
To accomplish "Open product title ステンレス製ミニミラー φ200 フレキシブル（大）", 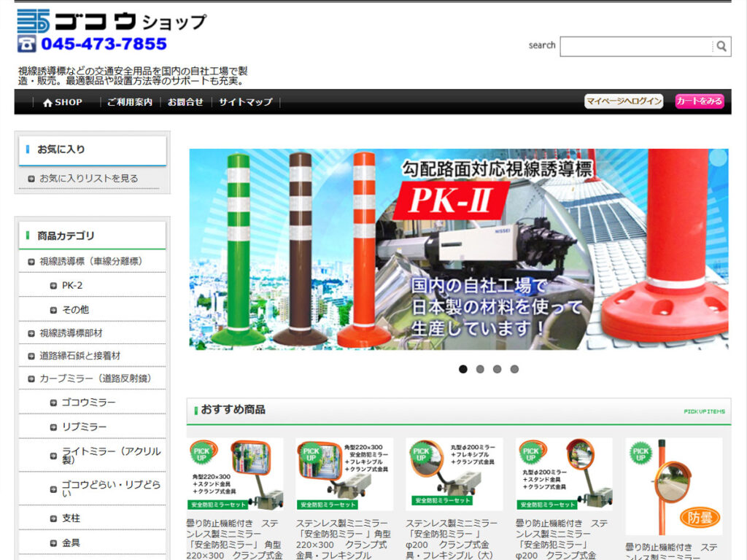I will 451,539.
